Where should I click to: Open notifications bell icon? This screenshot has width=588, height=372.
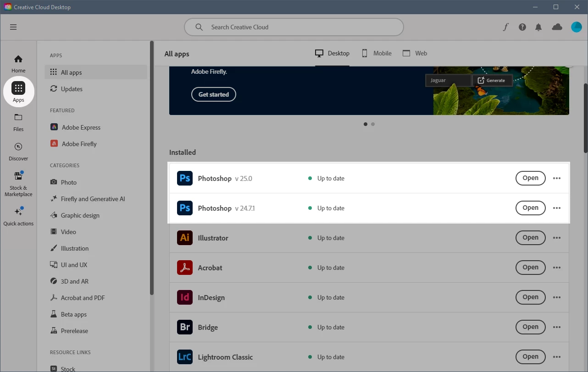pos(538,27)
